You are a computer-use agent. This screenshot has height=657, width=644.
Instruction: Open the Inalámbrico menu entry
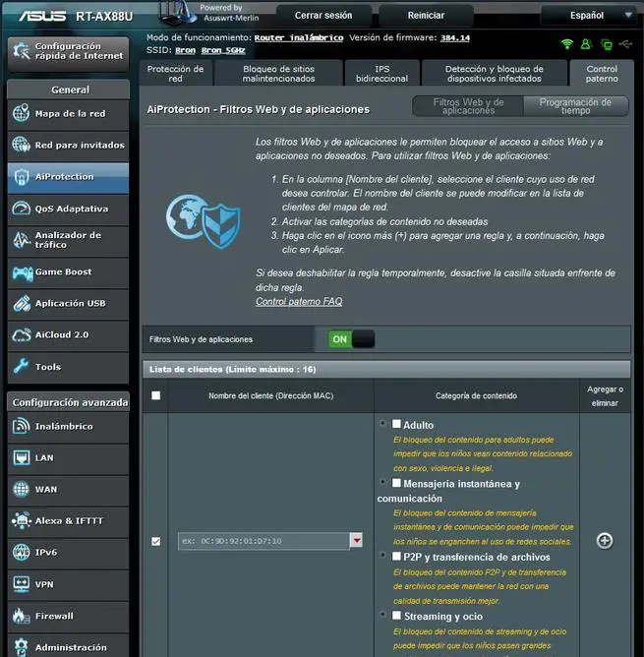68,426
